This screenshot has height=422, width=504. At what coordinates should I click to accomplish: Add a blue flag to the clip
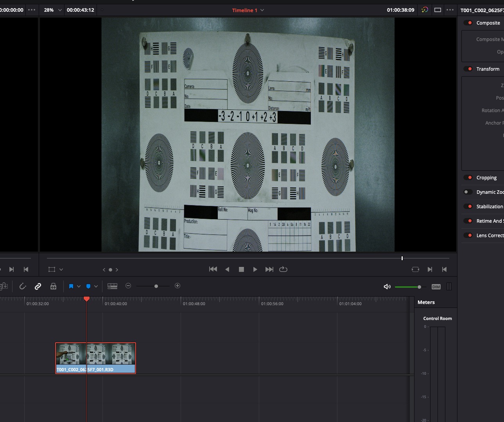pyautogui.click(x=71, y=286)
